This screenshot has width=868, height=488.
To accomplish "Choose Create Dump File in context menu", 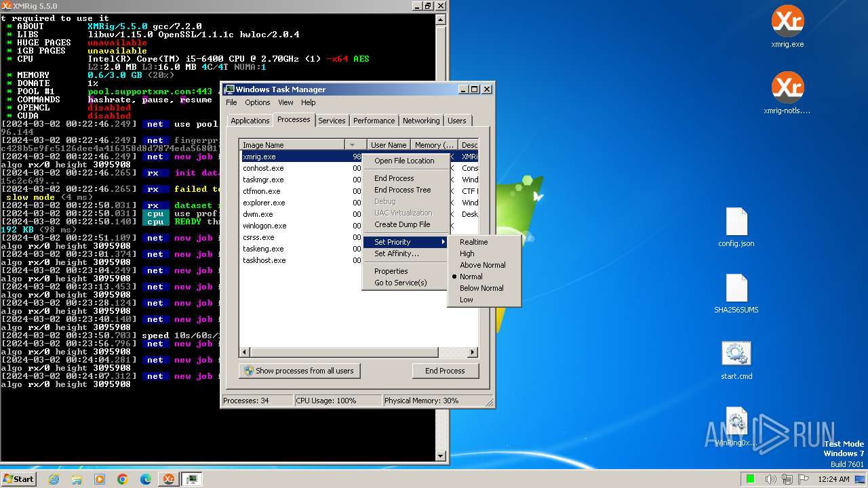I will coord(407,224).
